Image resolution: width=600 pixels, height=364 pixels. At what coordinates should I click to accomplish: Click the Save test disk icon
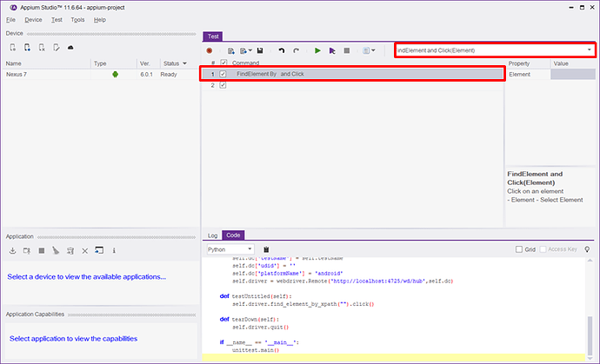pyautogui.click(x=262, y=50)
